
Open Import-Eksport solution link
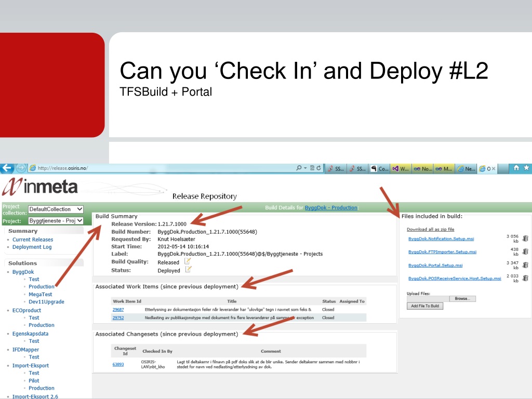point(31,365)
